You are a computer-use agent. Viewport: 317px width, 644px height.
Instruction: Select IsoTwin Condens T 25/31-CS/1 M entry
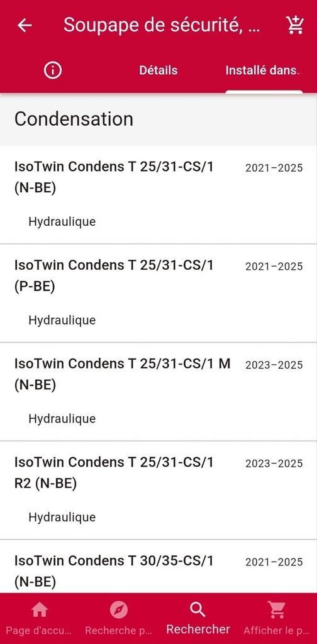[158, 392]
